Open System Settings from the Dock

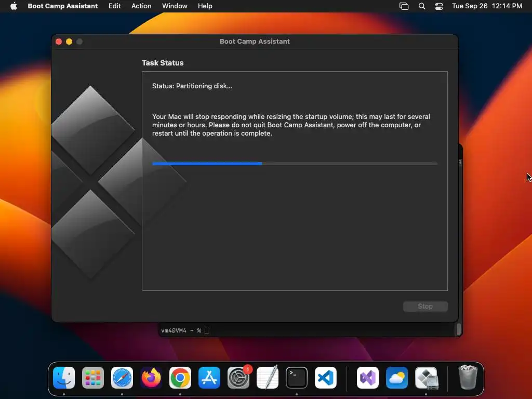[238, 378]
